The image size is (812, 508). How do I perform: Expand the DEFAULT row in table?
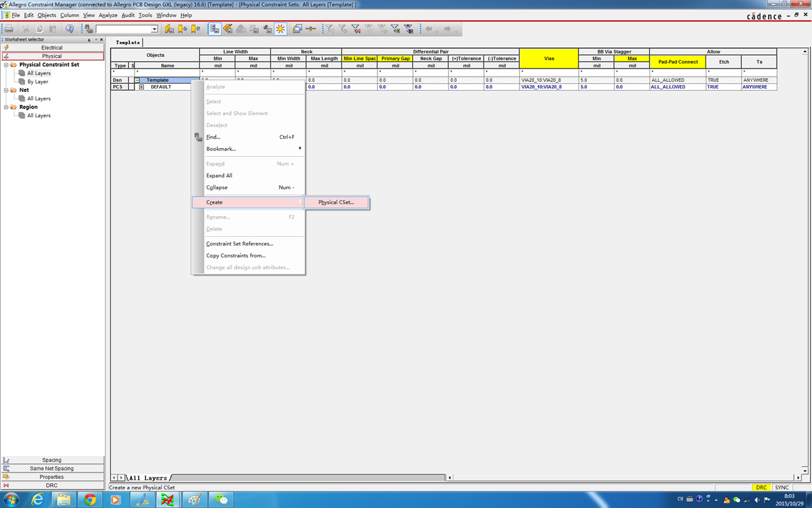[141, 87]
